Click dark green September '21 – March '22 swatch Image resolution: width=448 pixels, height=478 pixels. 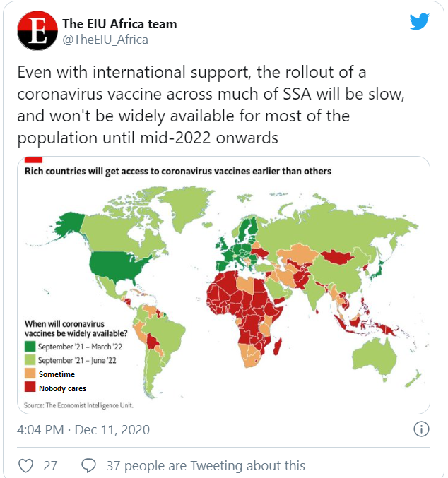pyautogui.click(x=30, y=347)
